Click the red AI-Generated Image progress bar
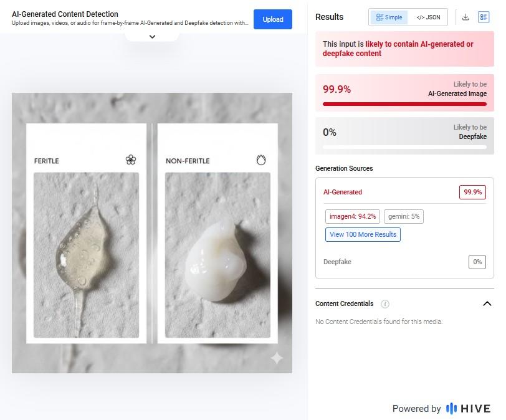Screen dimensions: 506x420 coord(404,104)
